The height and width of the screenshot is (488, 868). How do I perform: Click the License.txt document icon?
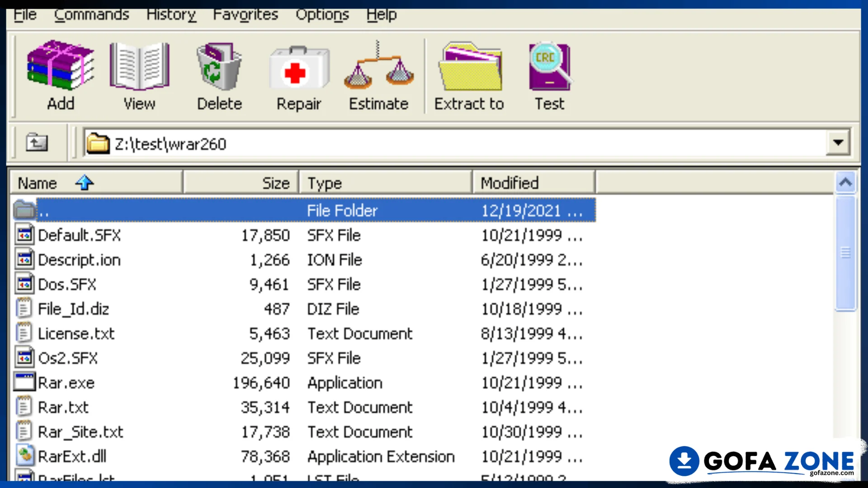point(24,333)
